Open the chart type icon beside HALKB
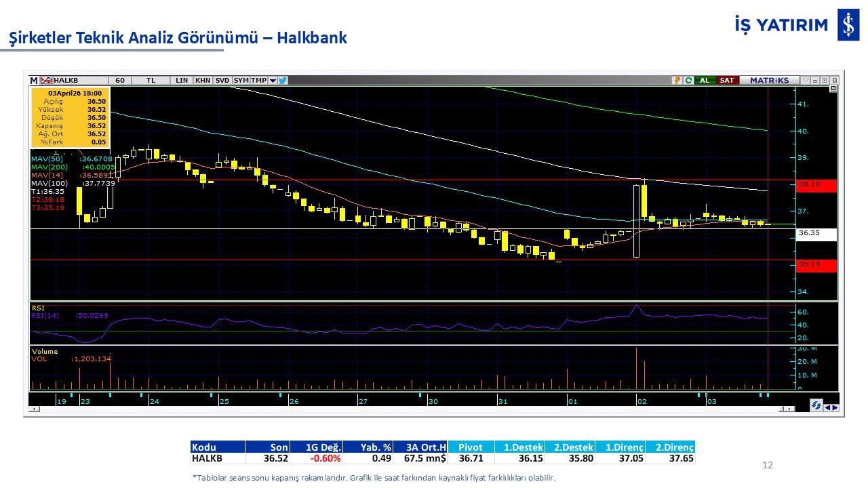The height and width of the screenshot is (488, 868). pos(46,80)
